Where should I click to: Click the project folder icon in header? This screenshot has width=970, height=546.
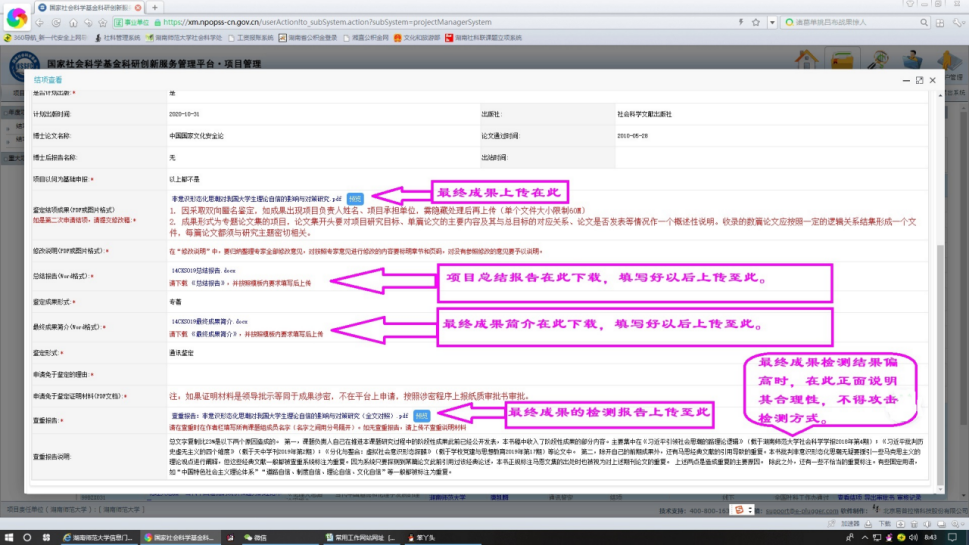[842, 60]
